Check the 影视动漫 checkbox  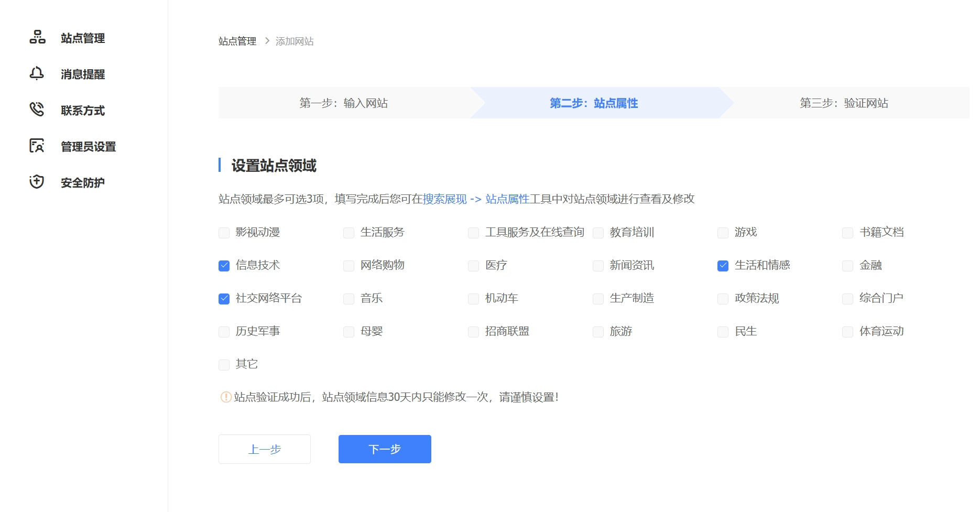coord(224,233)
